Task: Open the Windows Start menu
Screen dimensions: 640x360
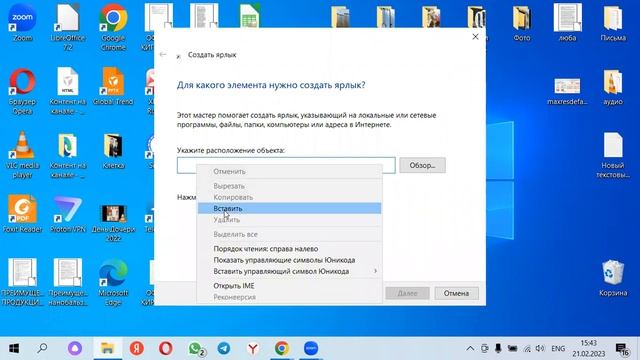Action: (x=14, y=349)
